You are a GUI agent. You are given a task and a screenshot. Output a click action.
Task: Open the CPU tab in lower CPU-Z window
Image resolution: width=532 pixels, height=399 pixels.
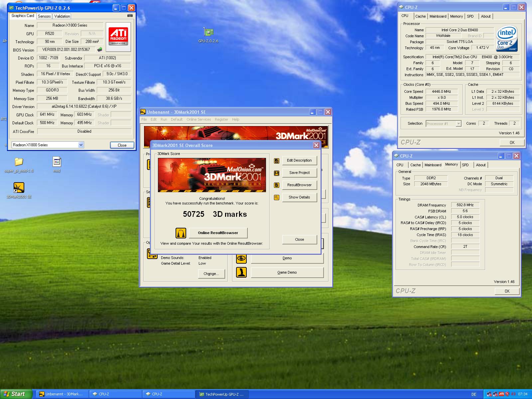400,165
